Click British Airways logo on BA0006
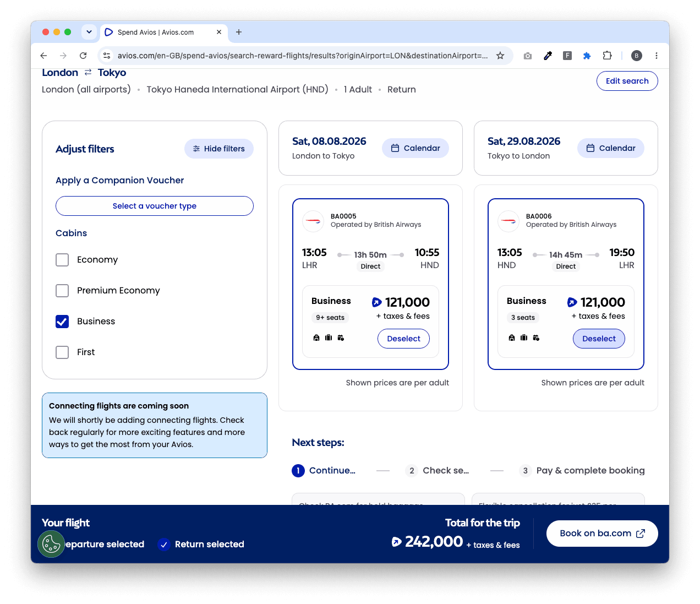 [508, 221]
